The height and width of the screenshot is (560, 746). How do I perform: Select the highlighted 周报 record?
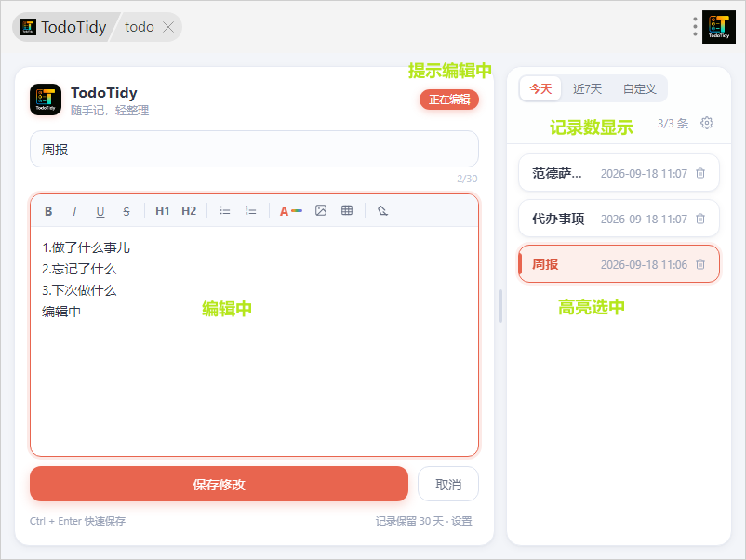pos(619,264)
